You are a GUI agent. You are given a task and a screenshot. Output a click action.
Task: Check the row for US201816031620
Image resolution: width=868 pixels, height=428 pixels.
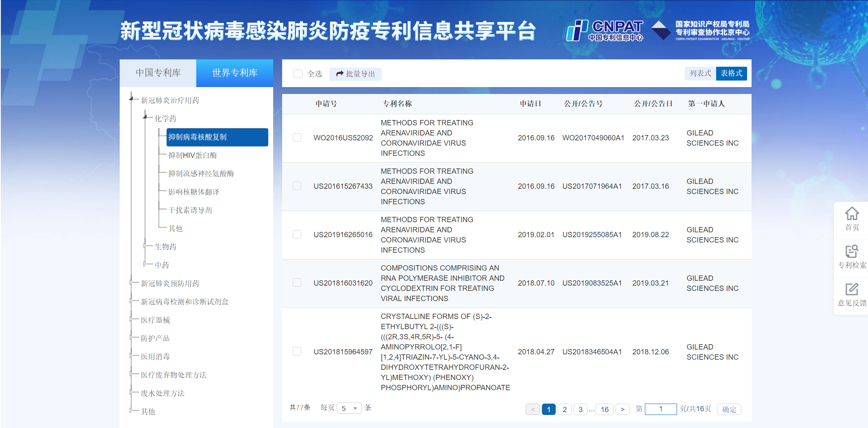[297, 283]
